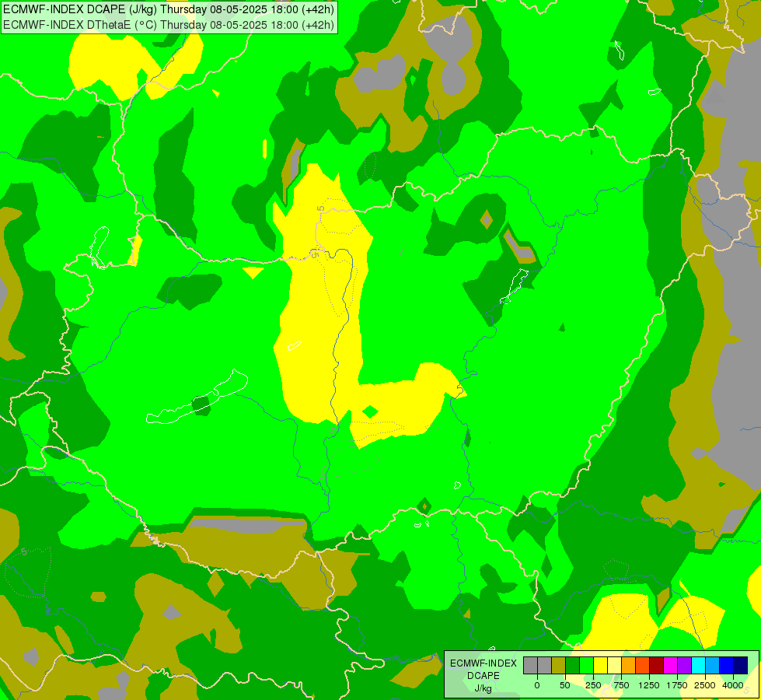Click the pale yellow legend swatch
The image size is (761, 700).
[x=614, y=666]
